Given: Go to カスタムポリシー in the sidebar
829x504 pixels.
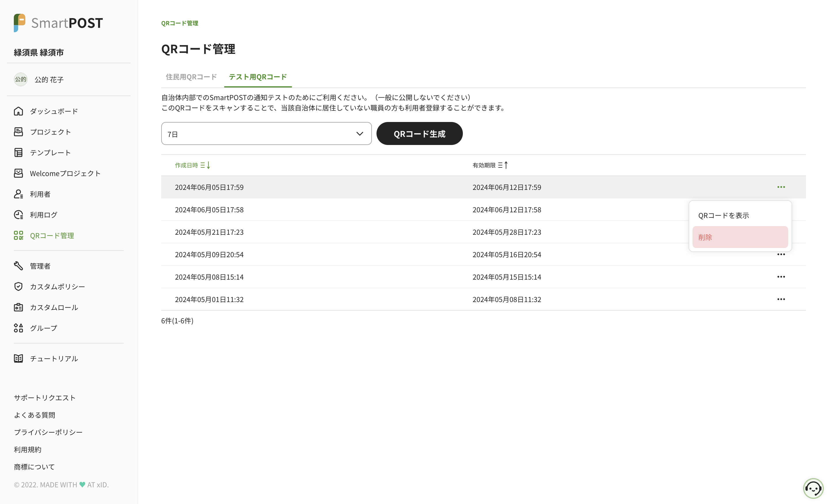Looking at the screenshot, I should [x=57, y=287].
